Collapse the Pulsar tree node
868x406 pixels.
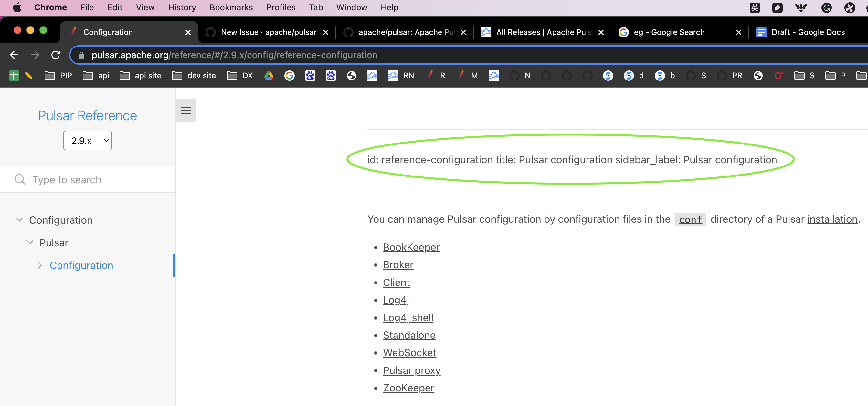[30, 242]
